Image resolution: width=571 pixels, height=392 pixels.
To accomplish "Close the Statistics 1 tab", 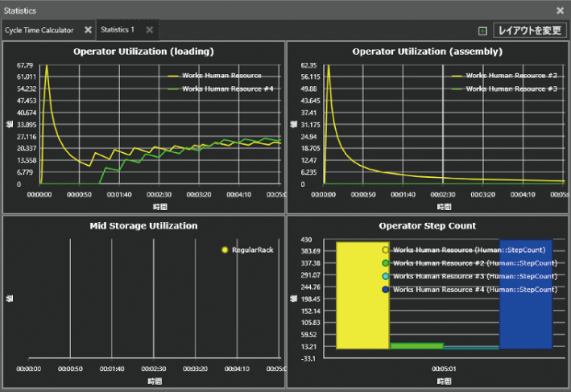I will click(x=149, y=30).
